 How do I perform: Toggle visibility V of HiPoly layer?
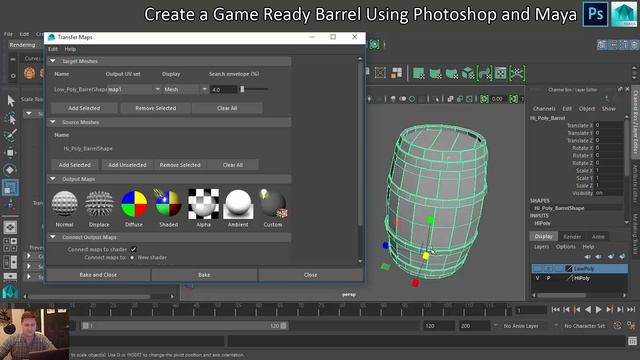(538, 278)
